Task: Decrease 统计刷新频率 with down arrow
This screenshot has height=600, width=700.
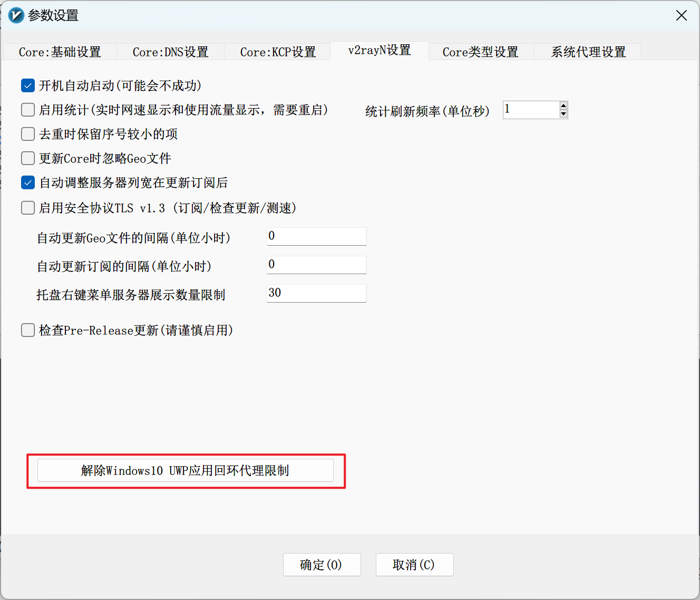Action: point(563,114)
